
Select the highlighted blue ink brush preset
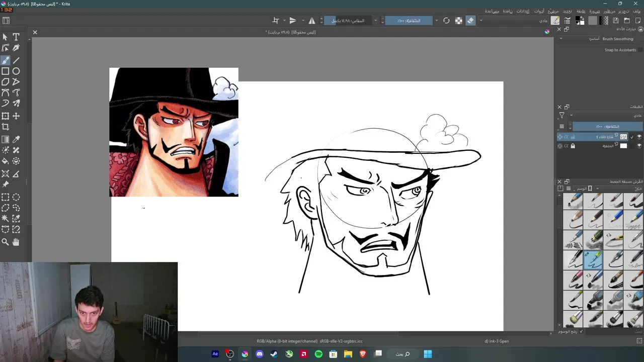pyautogui.click(x=593, y=260)
